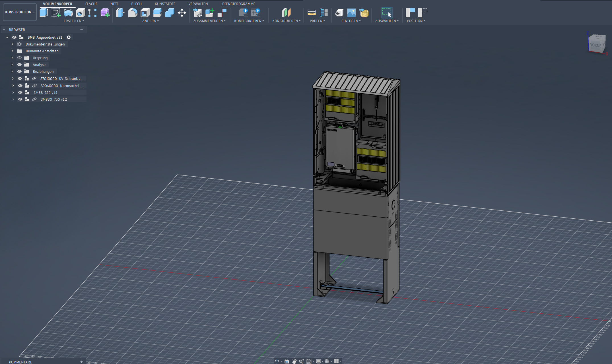Click the Shell tool icon
Image resolution: width=612 pixels, height=364 pixels.
coord(145,13)
